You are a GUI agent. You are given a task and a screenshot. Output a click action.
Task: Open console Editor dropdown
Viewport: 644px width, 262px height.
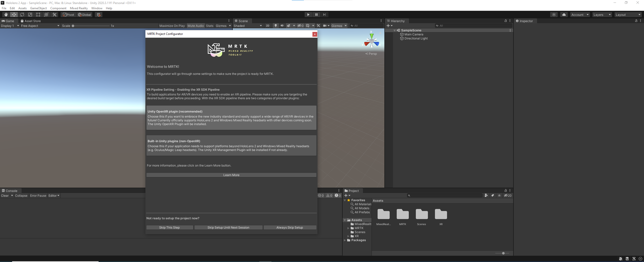click(x=54, y=195)
